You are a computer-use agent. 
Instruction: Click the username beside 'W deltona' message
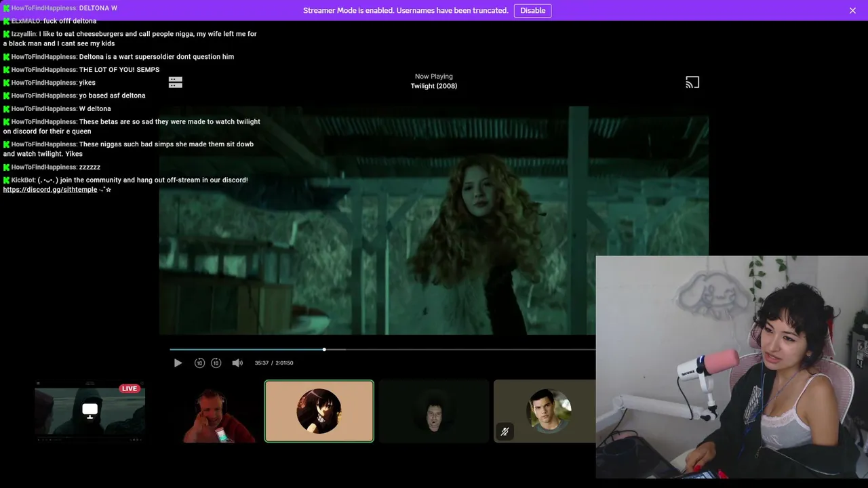(44, 109)
